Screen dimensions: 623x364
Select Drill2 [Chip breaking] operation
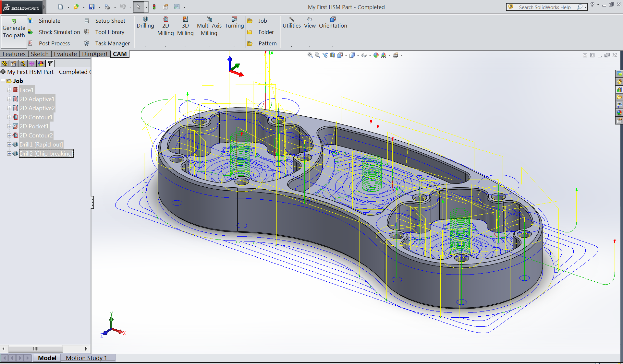point(46,154)
